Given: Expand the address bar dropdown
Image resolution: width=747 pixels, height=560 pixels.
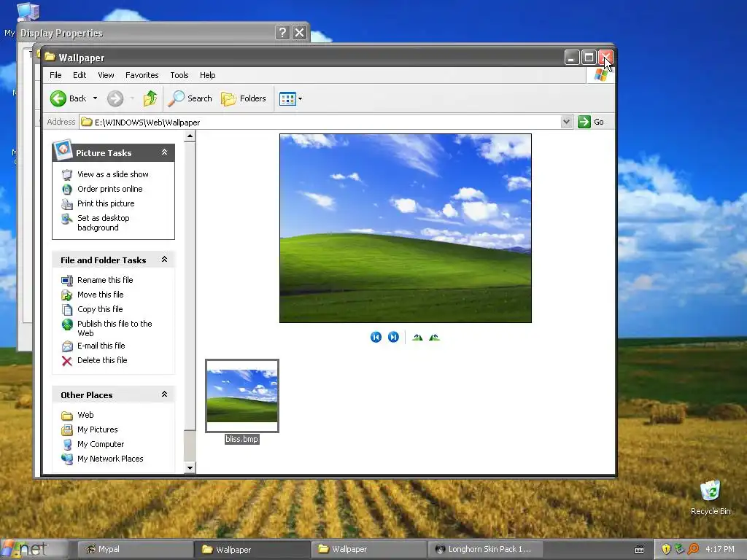Looking at the screenshot, I should (566, 122).
